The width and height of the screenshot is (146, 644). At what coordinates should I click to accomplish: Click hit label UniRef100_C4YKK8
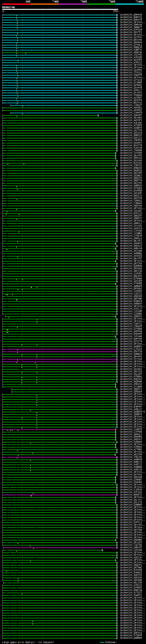[x=131, y=153]
